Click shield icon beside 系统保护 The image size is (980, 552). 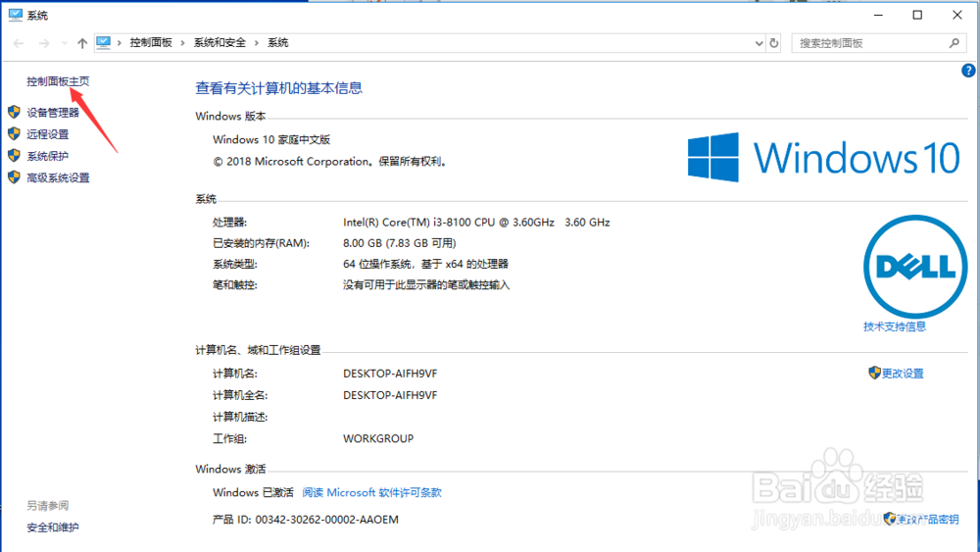14,156
